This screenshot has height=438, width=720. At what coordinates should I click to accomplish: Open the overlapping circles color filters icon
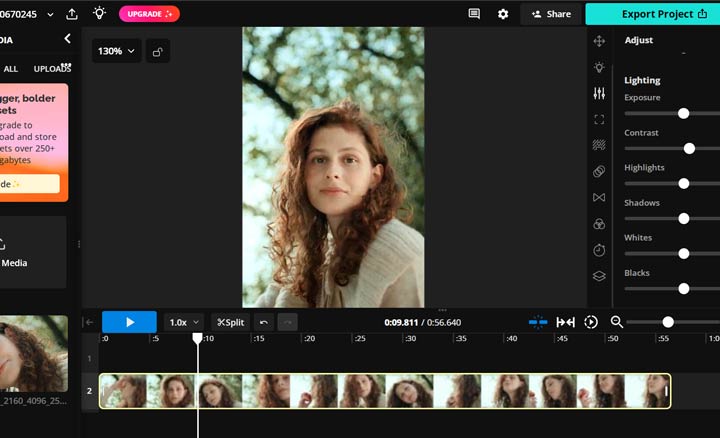(x=599, y=224)
